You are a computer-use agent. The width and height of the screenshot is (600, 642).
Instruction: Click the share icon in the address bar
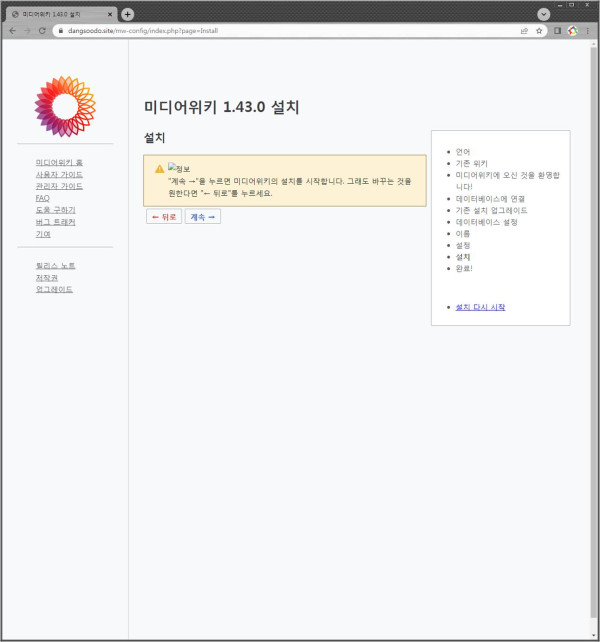[x=524, y=31]
